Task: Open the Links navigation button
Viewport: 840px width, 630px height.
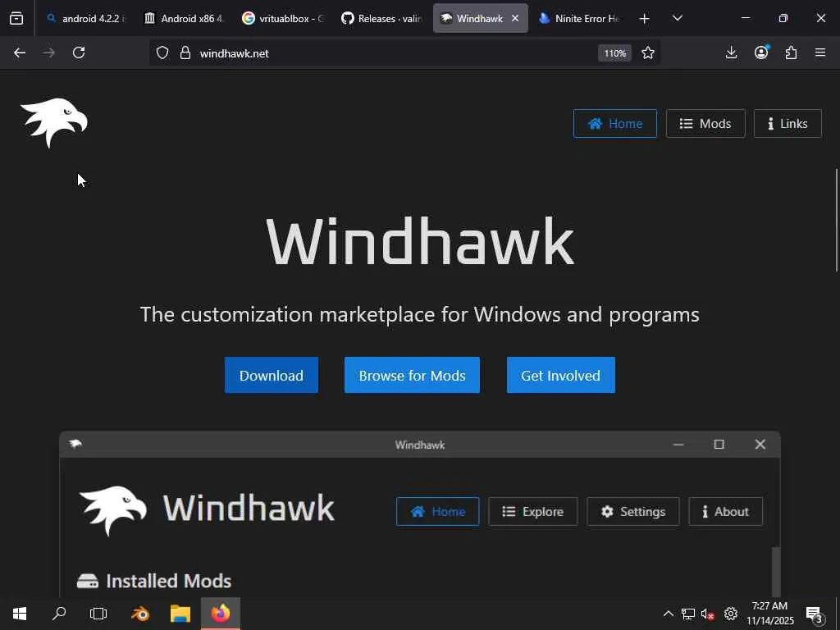Action: click(x=787, y=124)
